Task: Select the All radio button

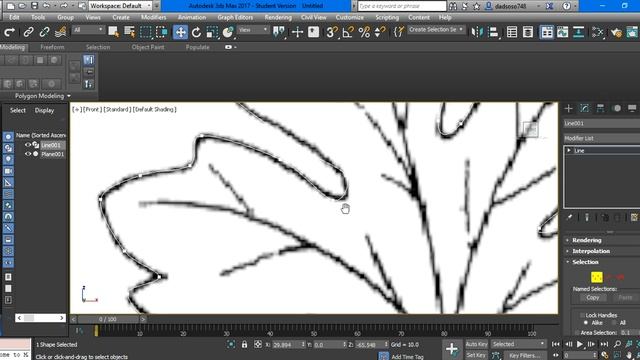Action: click(615, 322)
